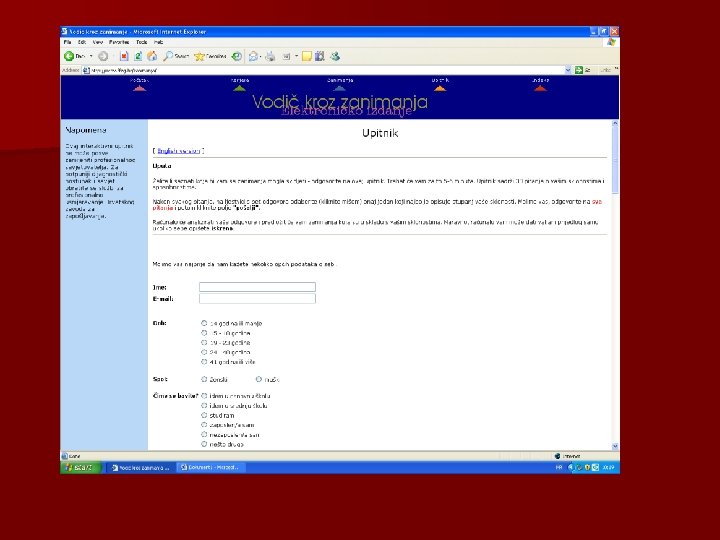Click the green Go arrow button
The width and height of the screenshot is (720, 540).
point(579,70)
